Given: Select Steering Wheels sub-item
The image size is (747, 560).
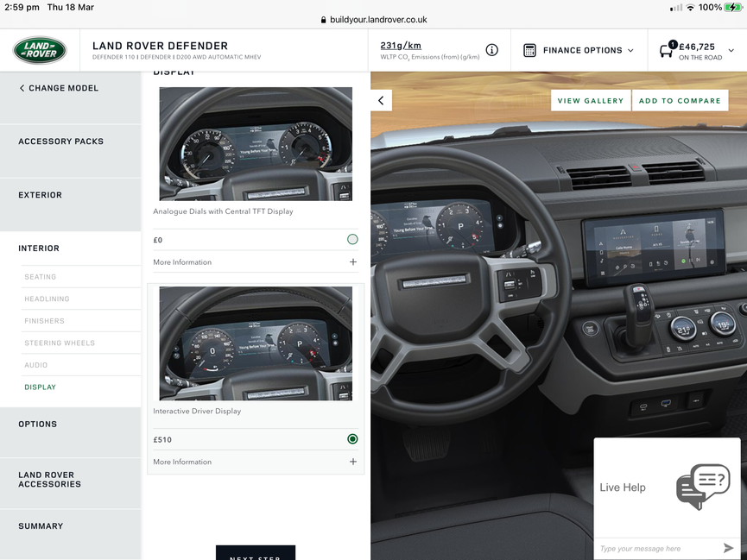Looking at the screenshot, I should click(x=81, y=343).
